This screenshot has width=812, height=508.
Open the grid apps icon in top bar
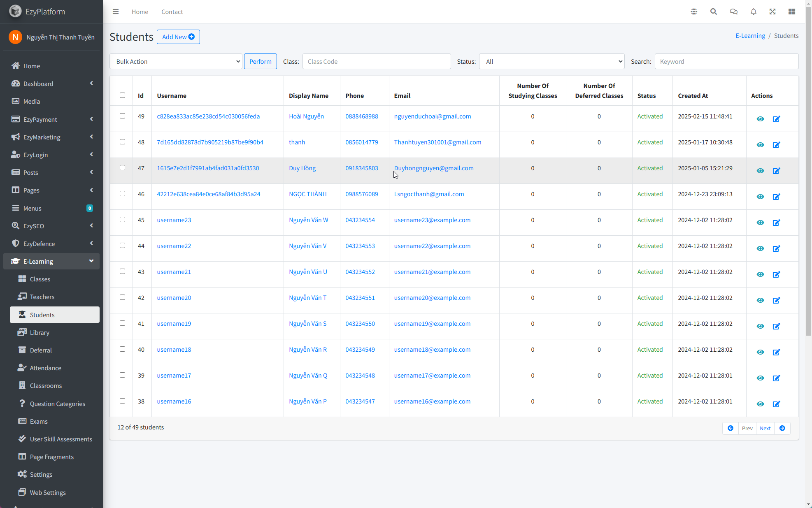[792, 12]
